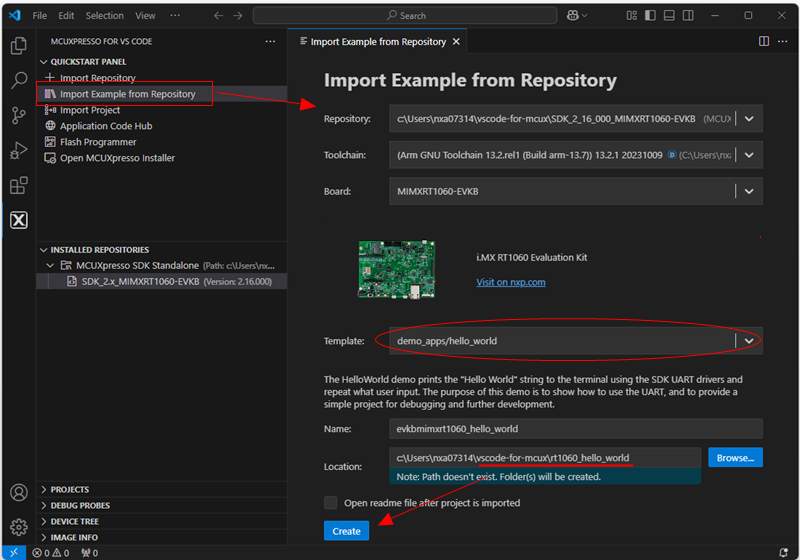This screenshot has width=800, height=560.
Task: Open the Template dropdown arrow
Action: click(x=749, y=341)
